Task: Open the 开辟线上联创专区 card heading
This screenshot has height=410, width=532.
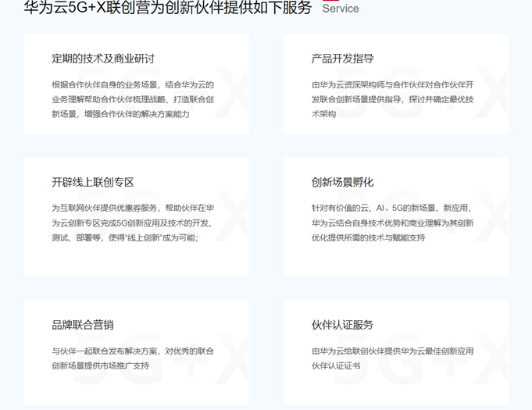Action: (x=93, y=182)
